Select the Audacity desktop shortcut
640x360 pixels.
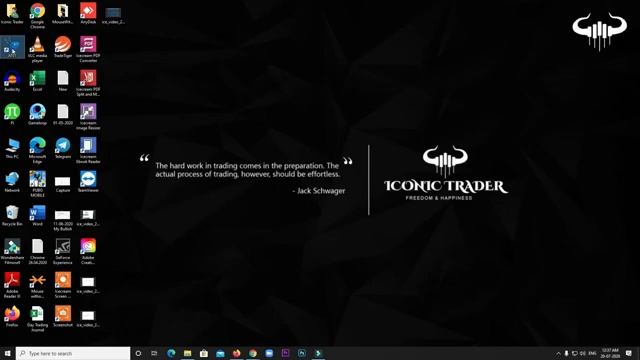click(12, 81)
